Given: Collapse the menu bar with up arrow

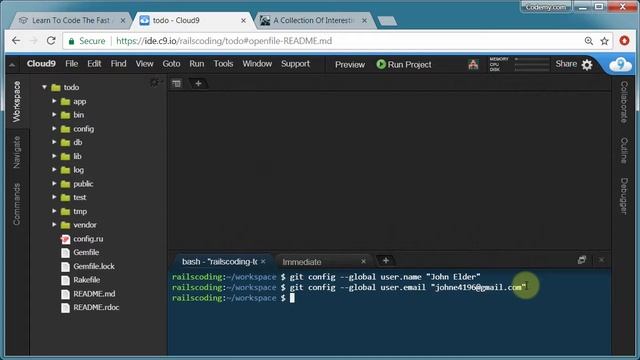Looking at the screenshot, I should (12, 64).
